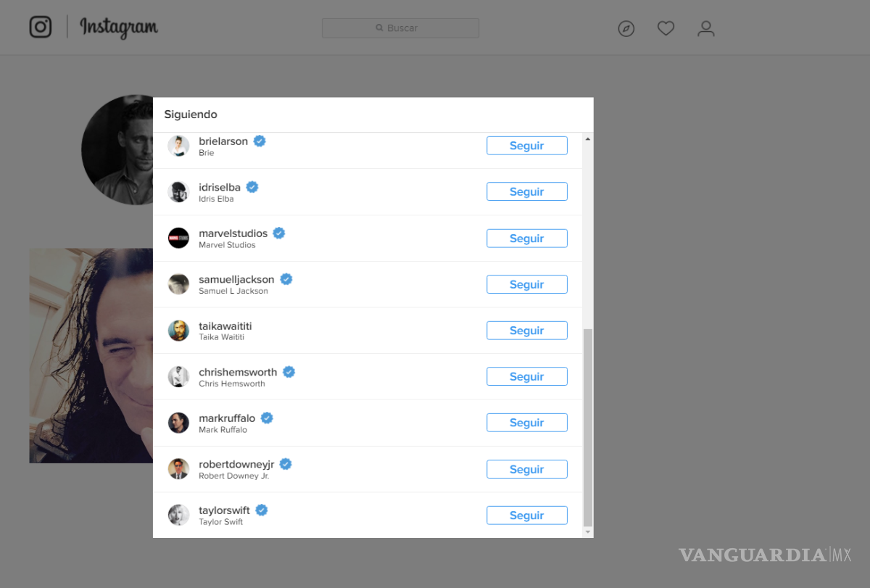Follow chrishemsworth using its Seguir button
This screenshot has height=588, width=870.
[x=527, y=376]
